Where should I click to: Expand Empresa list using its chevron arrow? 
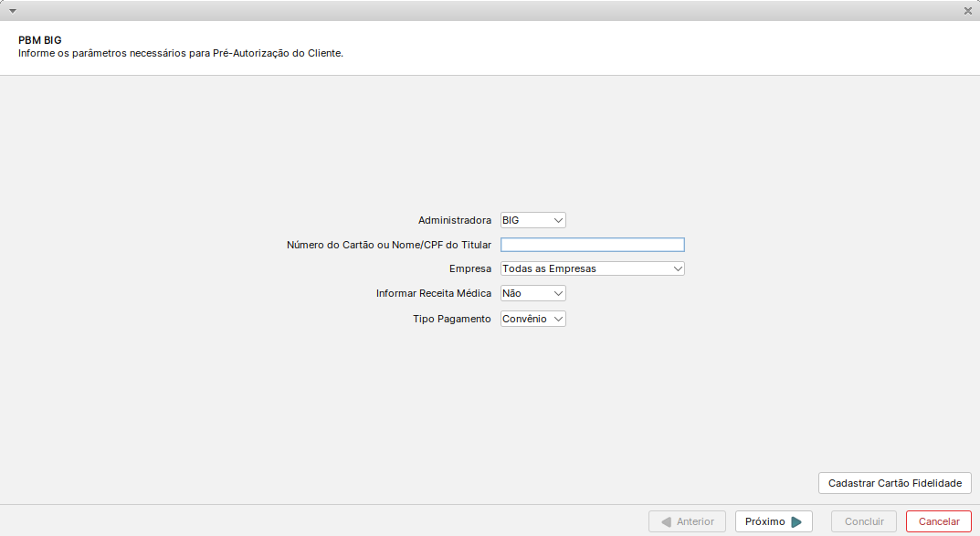[x=678, y=268]
